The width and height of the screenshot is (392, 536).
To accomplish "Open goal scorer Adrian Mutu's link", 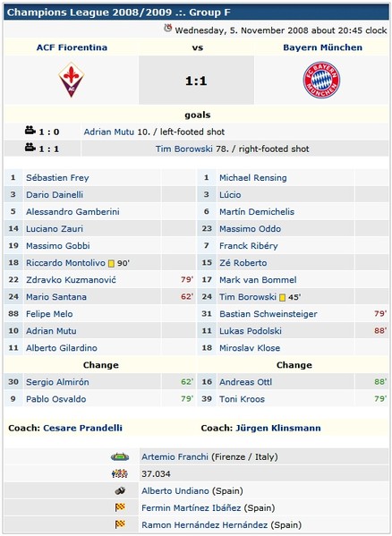I will click(x=109, y=132).
